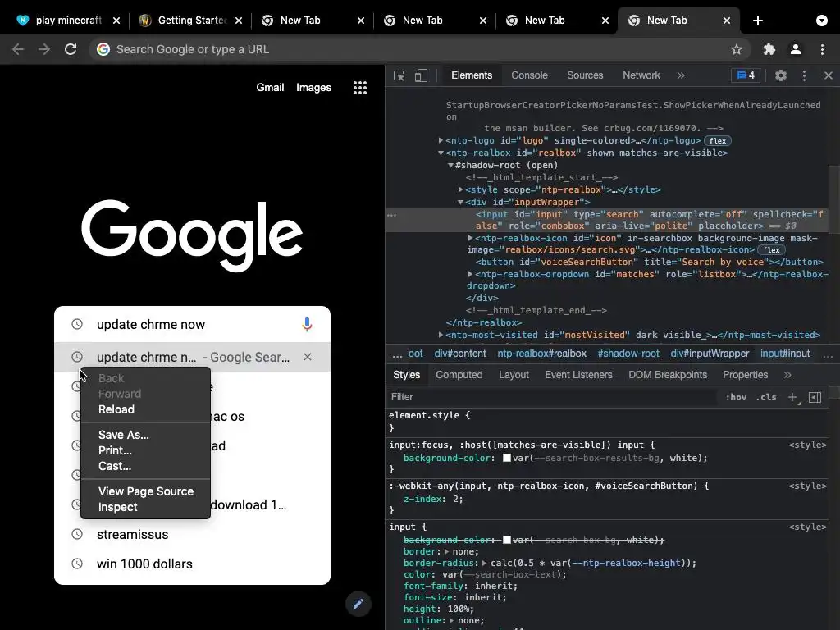Open the Chrome extensions puzzle icon
Image resolution: width=840 pixels, height=630 pixels.
[769, 49]
